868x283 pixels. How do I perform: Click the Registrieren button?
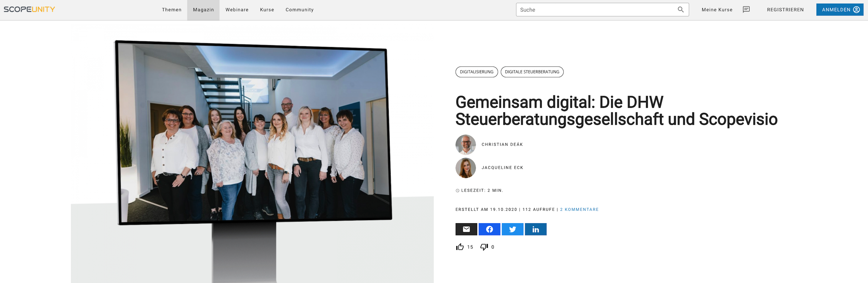pos(785,10)
